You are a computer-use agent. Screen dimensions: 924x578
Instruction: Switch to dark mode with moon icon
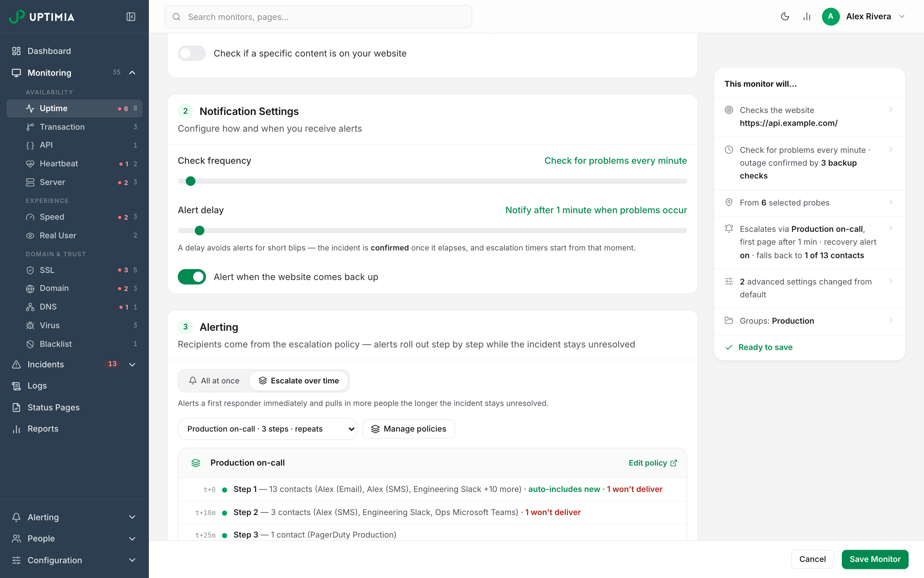[785, 16]
